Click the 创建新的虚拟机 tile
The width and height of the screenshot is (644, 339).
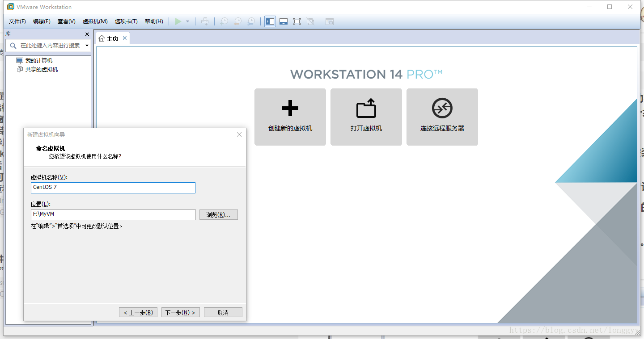290,117
